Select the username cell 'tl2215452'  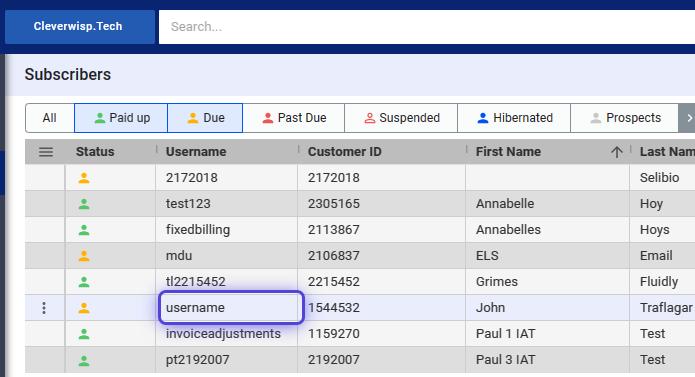tap(226, 282)
